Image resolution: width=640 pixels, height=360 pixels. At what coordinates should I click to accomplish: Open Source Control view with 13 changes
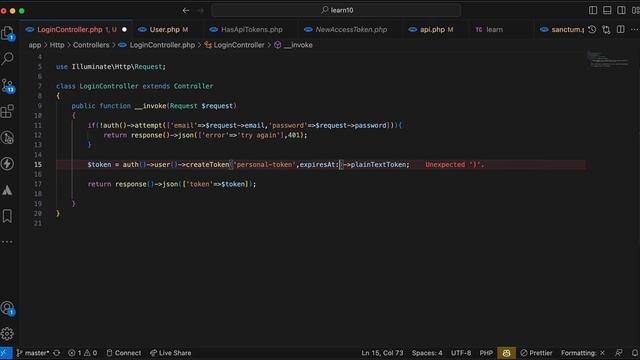pyautogui.click(x=8, y=85)
